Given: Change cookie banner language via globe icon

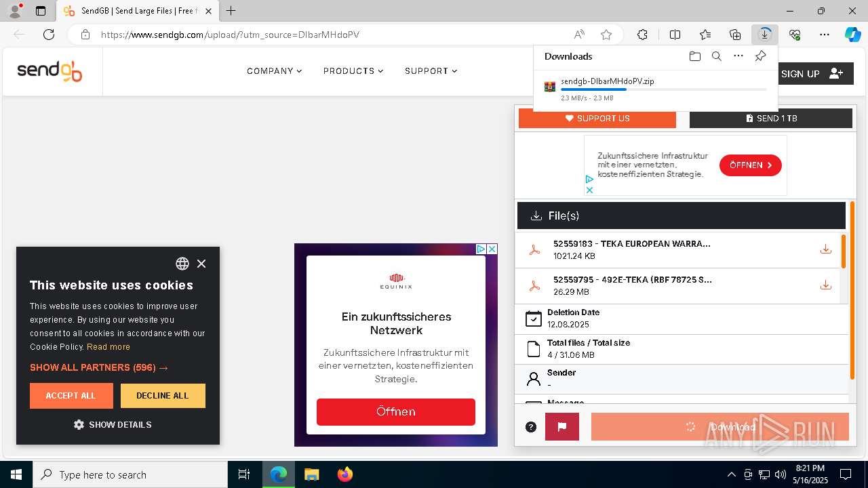Looking at the screenshot, I should point(182,264).
